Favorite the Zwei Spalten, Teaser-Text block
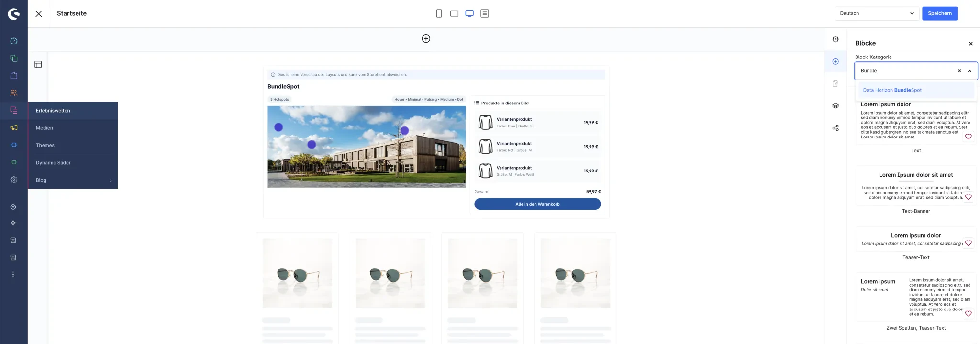This screenshot has height=344, width=980. [x=968, y=314]
